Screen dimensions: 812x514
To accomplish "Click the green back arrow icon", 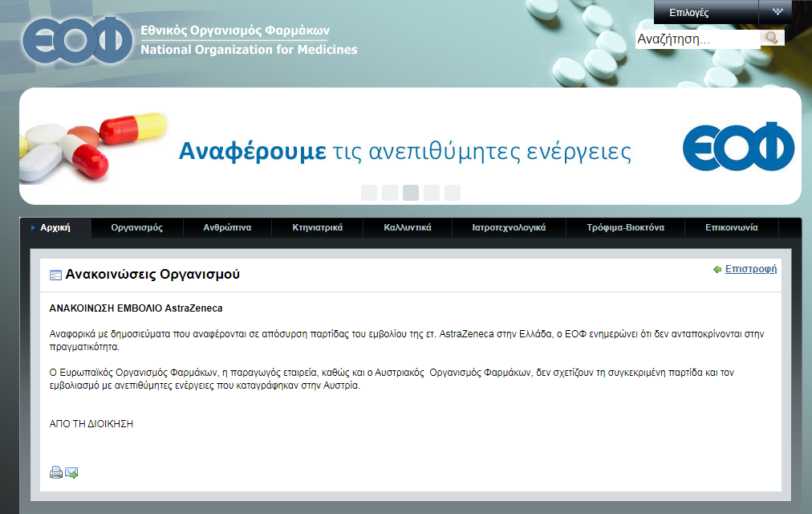I will (717, 269).
